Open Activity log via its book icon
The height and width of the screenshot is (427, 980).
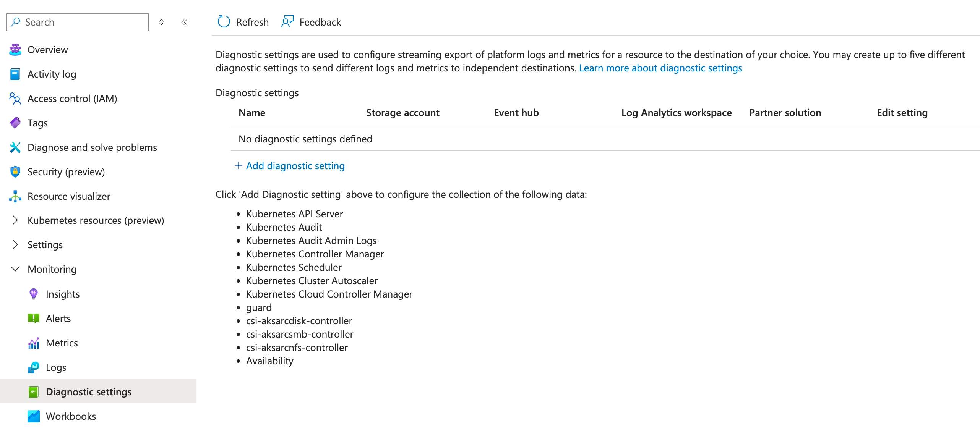(x=15, y=74)
